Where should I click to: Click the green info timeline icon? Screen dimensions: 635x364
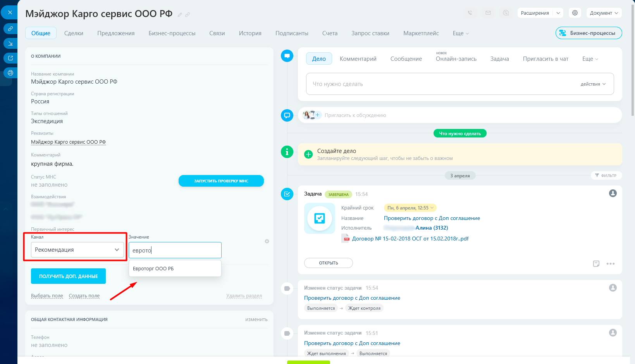287,152
